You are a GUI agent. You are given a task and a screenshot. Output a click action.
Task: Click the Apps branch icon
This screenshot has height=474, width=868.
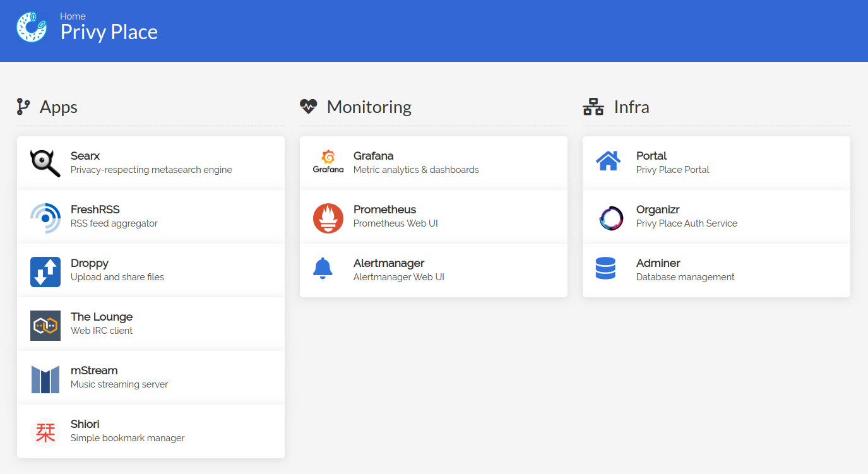point(23,107)
